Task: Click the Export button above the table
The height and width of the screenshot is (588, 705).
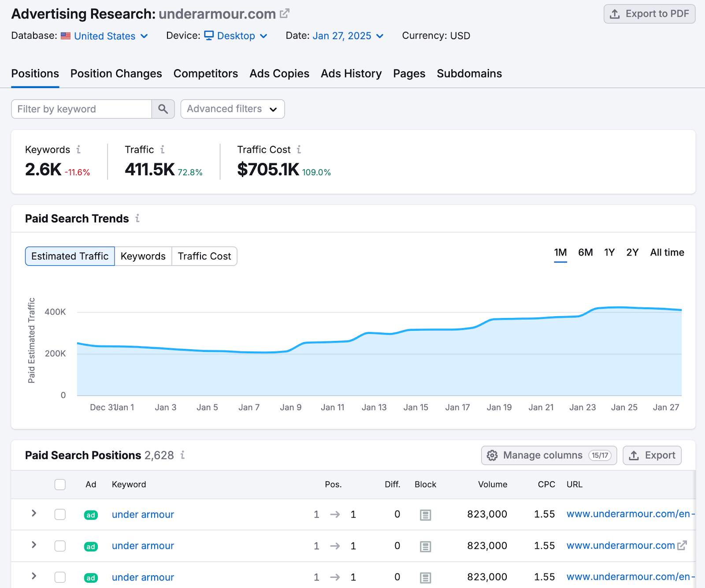Action: pos(652,455)
